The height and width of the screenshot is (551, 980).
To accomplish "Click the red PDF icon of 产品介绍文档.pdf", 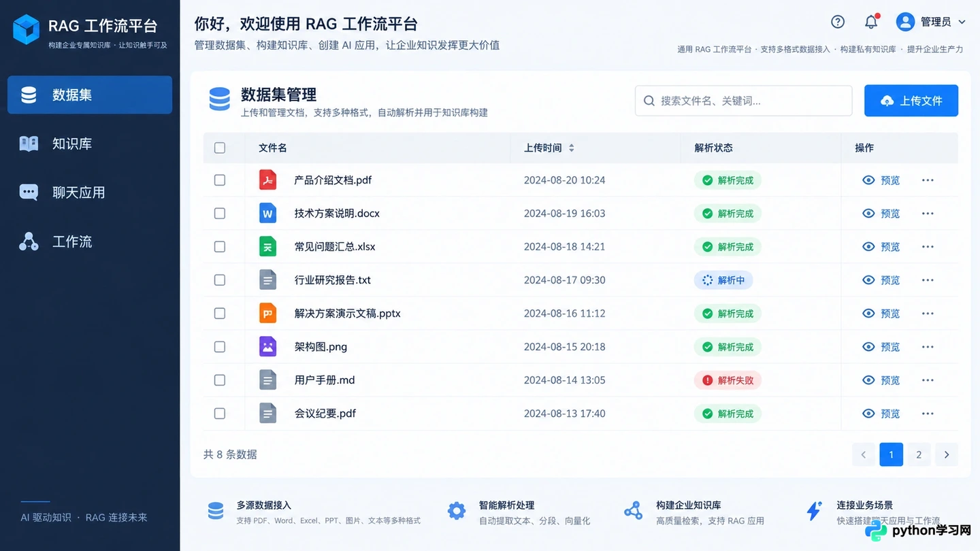I will click(268, 180).
